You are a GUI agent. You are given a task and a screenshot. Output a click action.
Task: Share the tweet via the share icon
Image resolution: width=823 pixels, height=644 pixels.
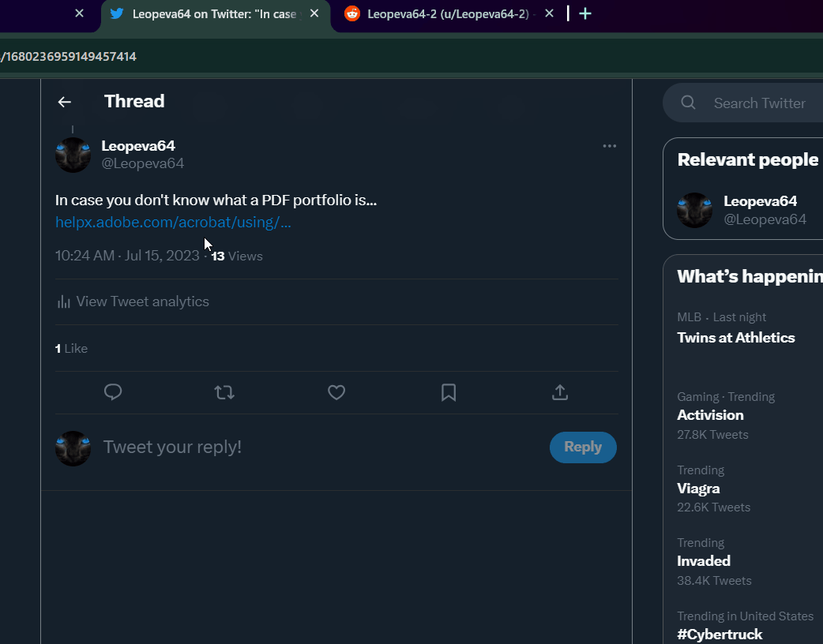click(560, 392)
